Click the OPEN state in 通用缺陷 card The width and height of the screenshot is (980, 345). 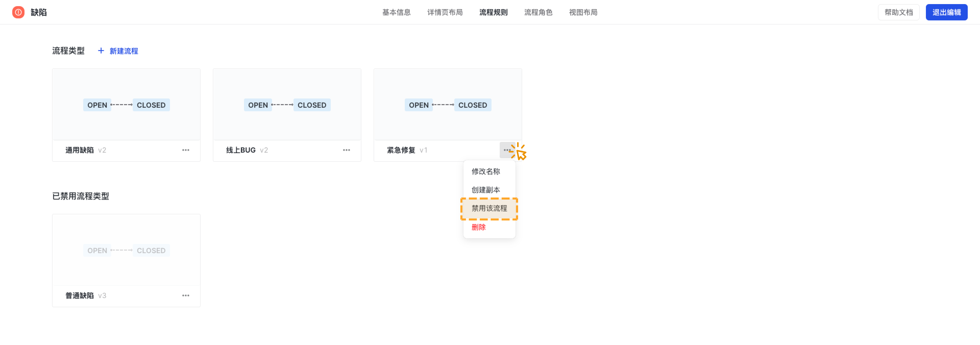pos(97,105)
